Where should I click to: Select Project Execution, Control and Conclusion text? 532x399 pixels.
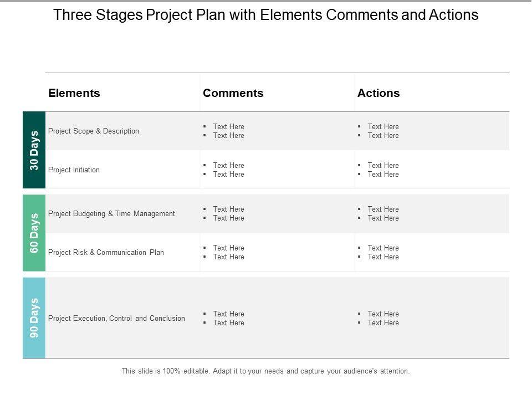tap(116, 319)
